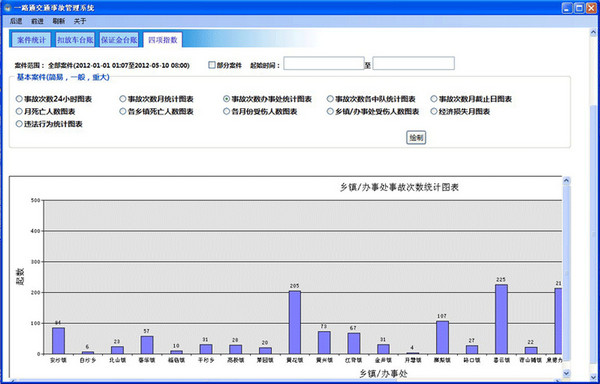Click the chart bar valued 67

coord(354,343)
